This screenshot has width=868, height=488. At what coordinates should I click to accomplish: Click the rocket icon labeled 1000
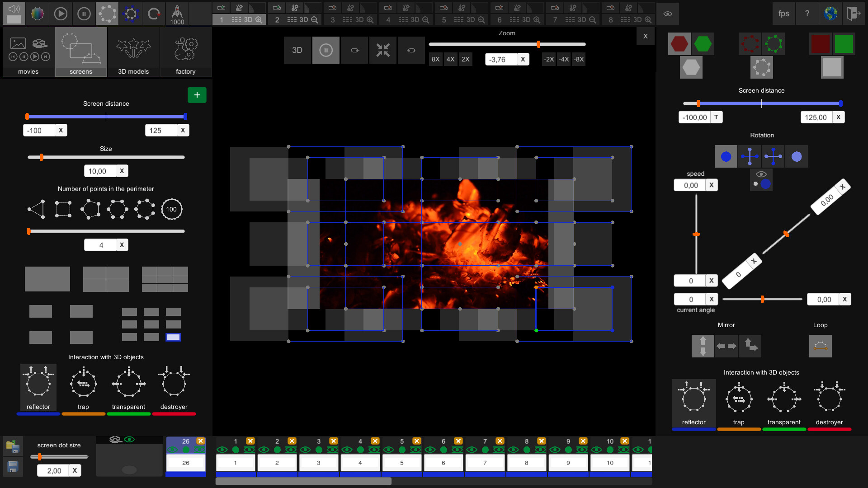point(177,14)
